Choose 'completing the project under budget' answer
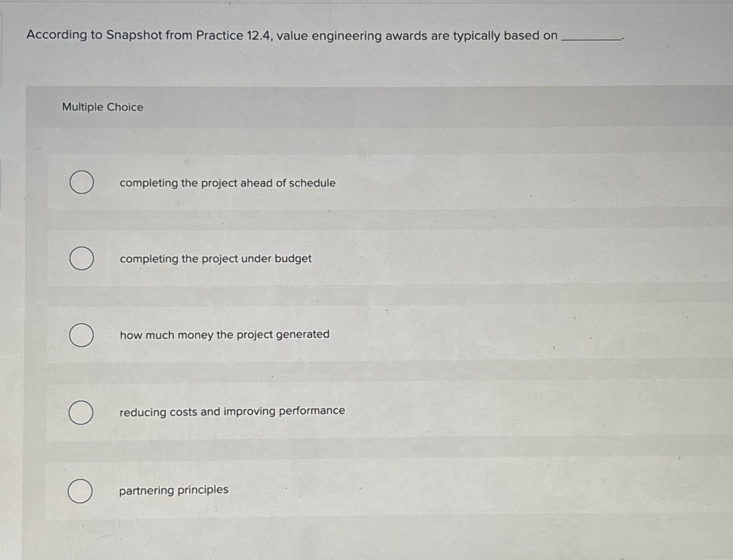The image size is (733, 560). (x=215, y=258)
